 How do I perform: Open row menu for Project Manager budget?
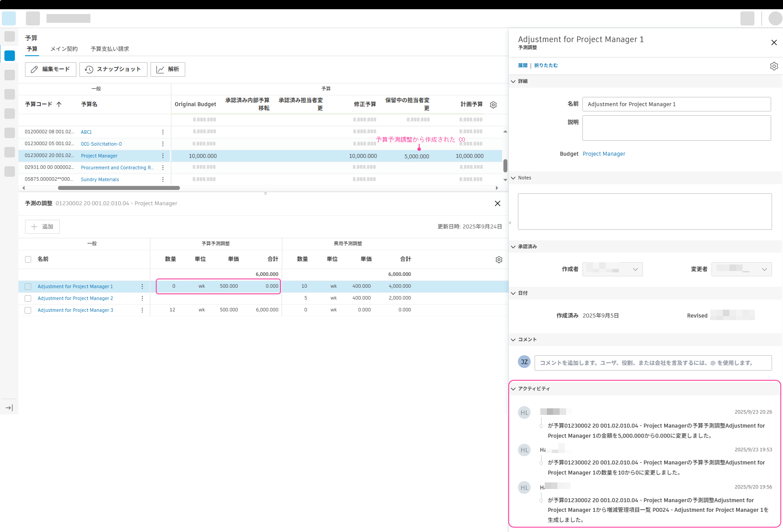pos(163,156)
